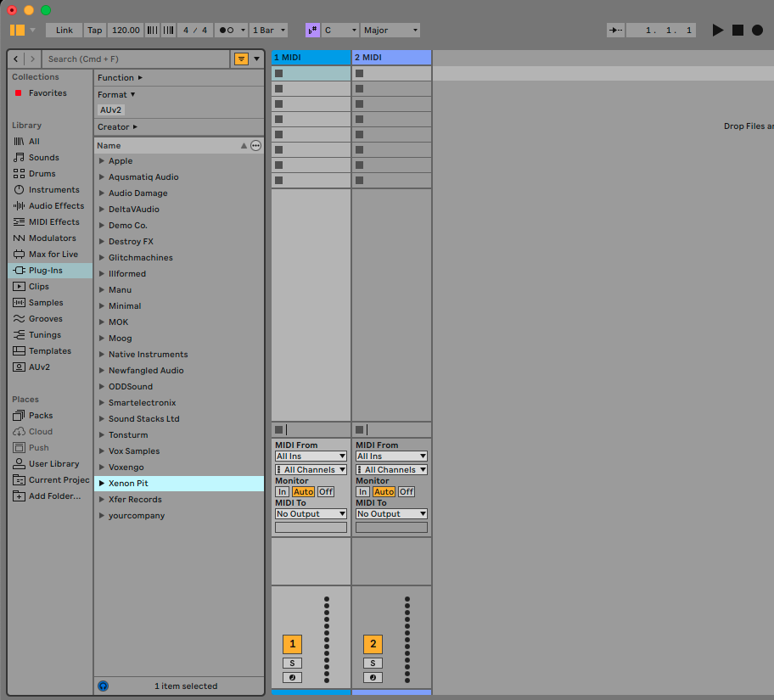Open the Instruments library category

pos(53,189)
